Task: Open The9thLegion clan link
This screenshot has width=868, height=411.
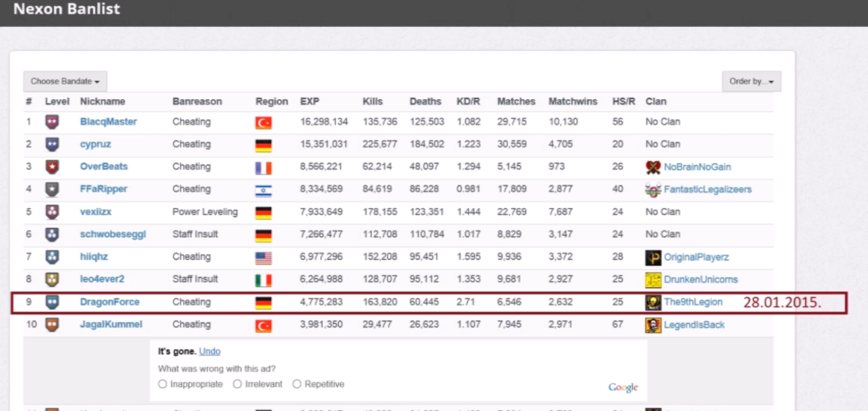Action: click(x=693, y=302)
